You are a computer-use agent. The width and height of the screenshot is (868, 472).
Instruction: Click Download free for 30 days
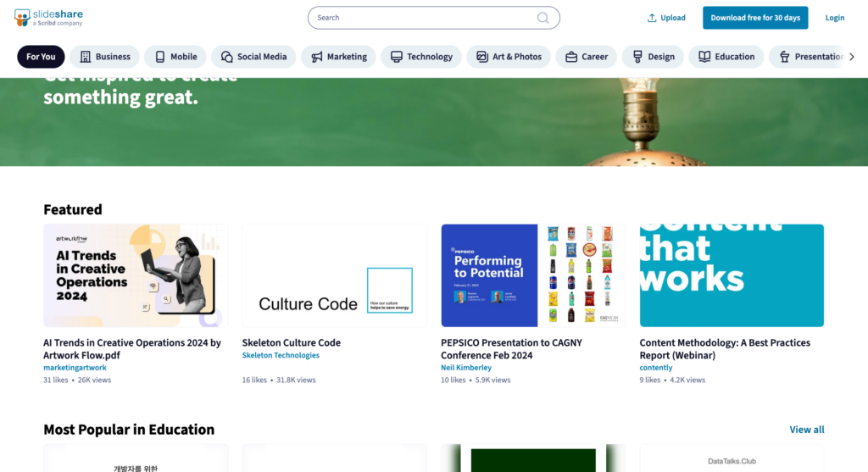(755, 18)
